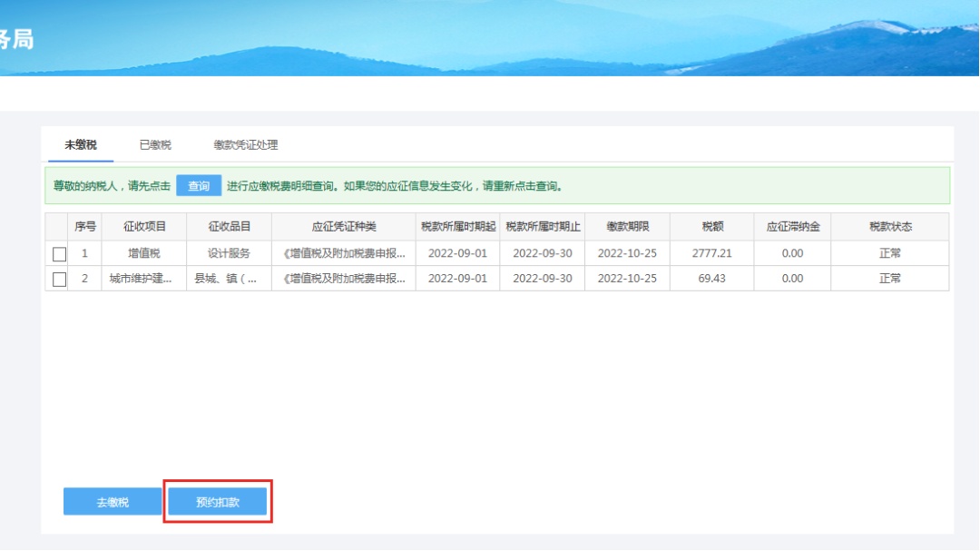Check the box for the 增值税 row
Image resolution: width=980 pixels, height=551 pixels.
[60, 254]
